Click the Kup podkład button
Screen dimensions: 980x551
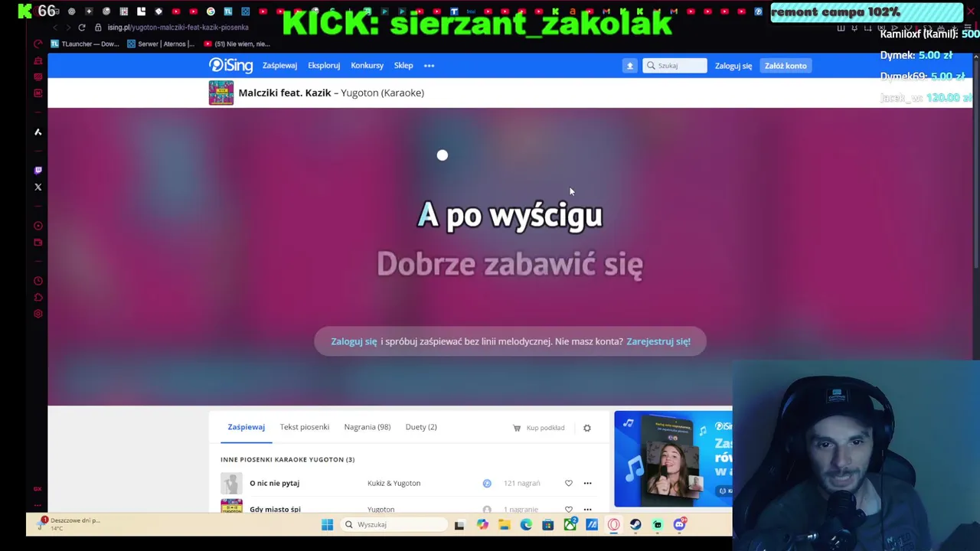point(539,428)
